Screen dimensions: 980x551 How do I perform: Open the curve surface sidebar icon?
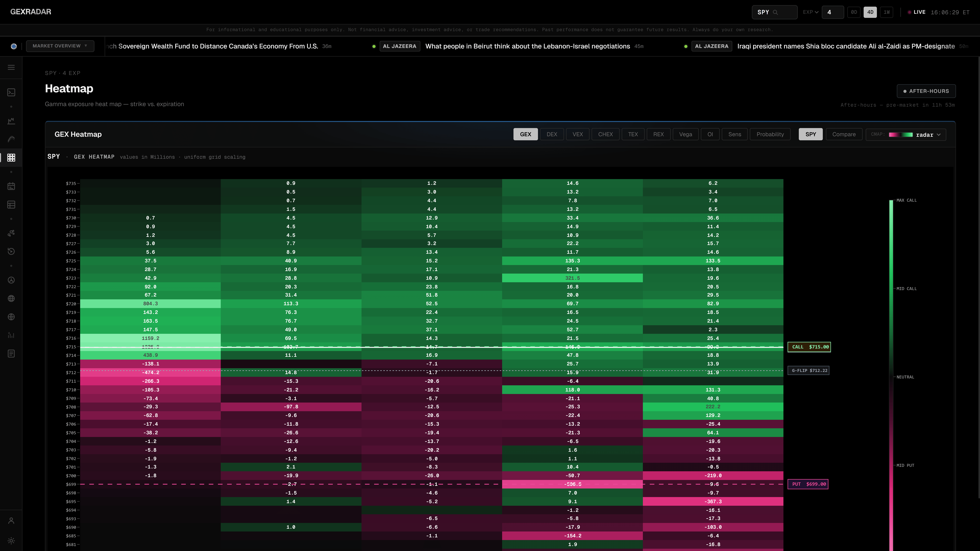click(11, 139)
